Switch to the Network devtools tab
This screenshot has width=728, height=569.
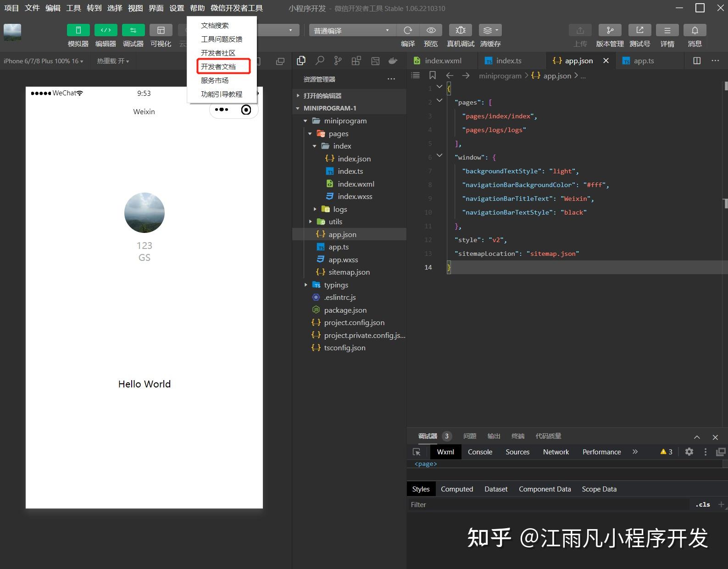click(x=556, y=452)
